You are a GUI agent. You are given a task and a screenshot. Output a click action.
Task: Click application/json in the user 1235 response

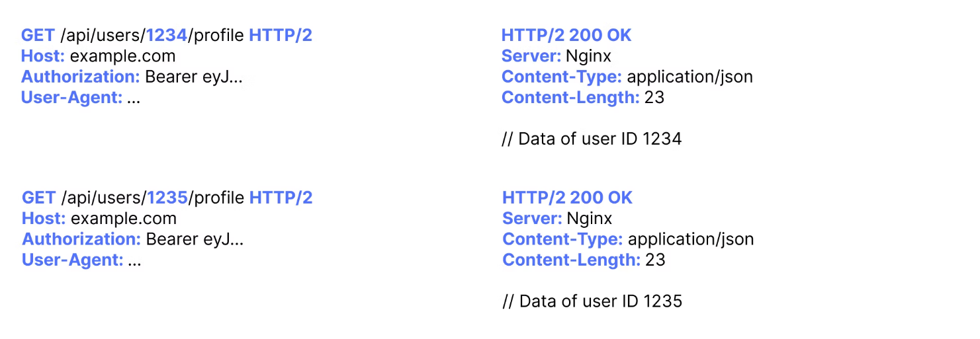click(x=691, y=239)
